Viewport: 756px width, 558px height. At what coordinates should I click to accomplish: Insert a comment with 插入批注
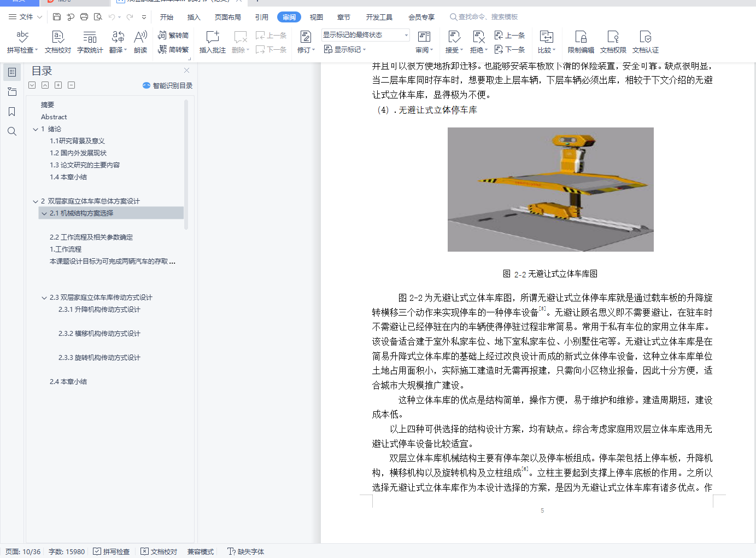point(213,42)
